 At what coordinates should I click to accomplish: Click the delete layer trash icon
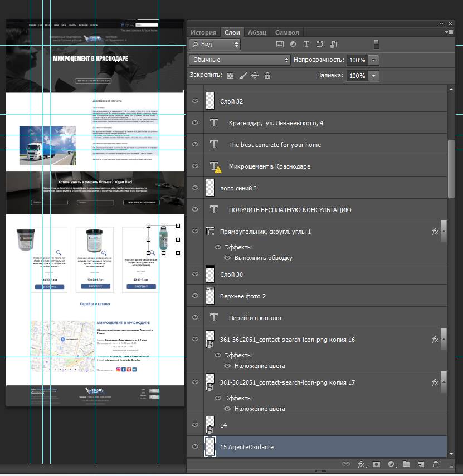436,464
